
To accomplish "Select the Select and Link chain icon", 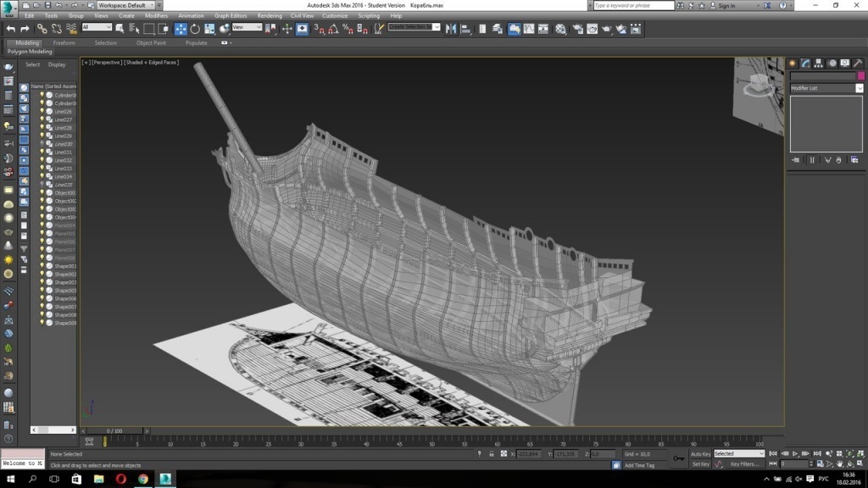I will (41, 29).
